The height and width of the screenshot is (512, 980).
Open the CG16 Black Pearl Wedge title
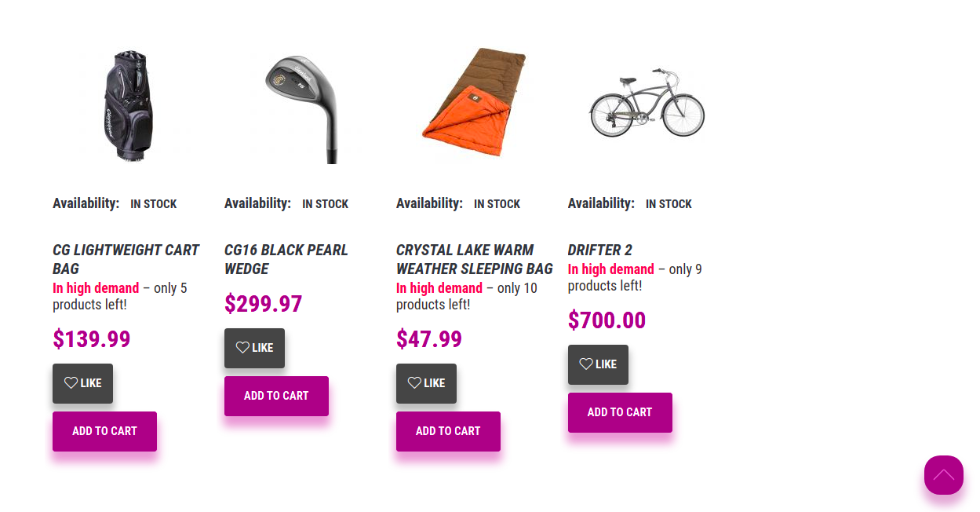(286, 259)
